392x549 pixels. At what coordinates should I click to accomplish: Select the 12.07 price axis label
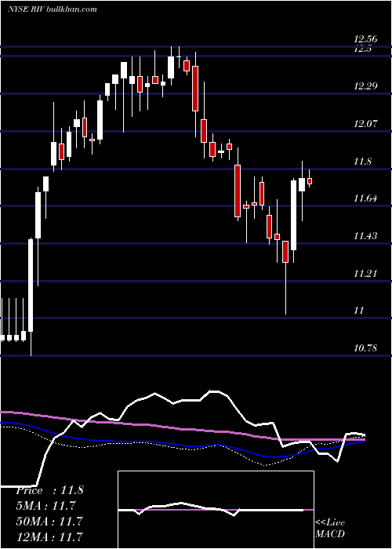pos(365,124)
